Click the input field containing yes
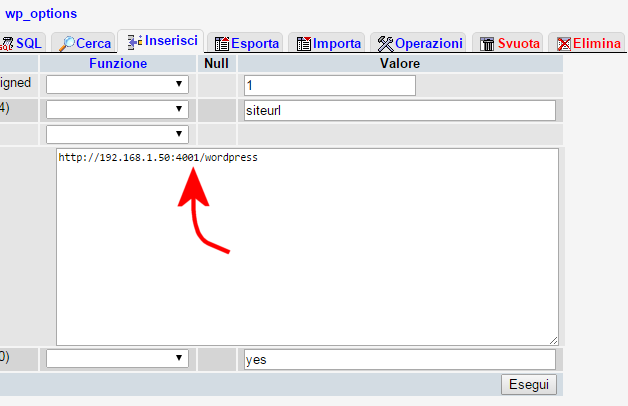 400,359
